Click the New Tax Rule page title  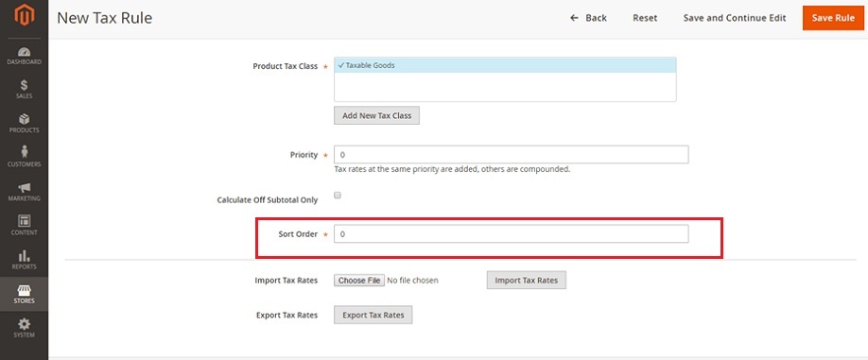[x=105, y=18]
